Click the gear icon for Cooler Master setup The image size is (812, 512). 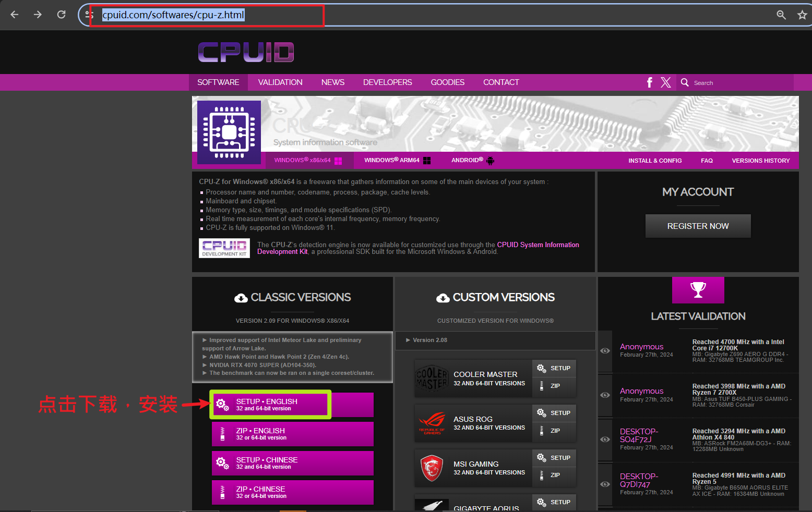tap(541, 368)
